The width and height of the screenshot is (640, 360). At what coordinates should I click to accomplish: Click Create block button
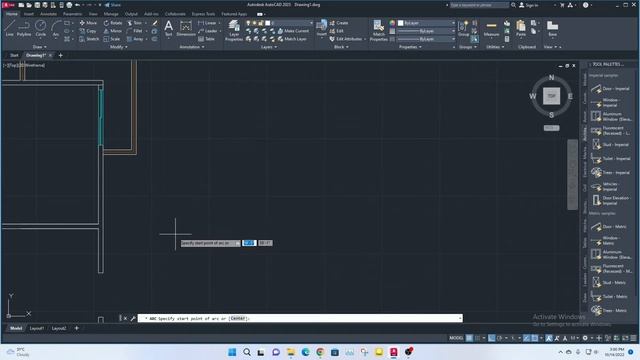[x=339, y=23]
